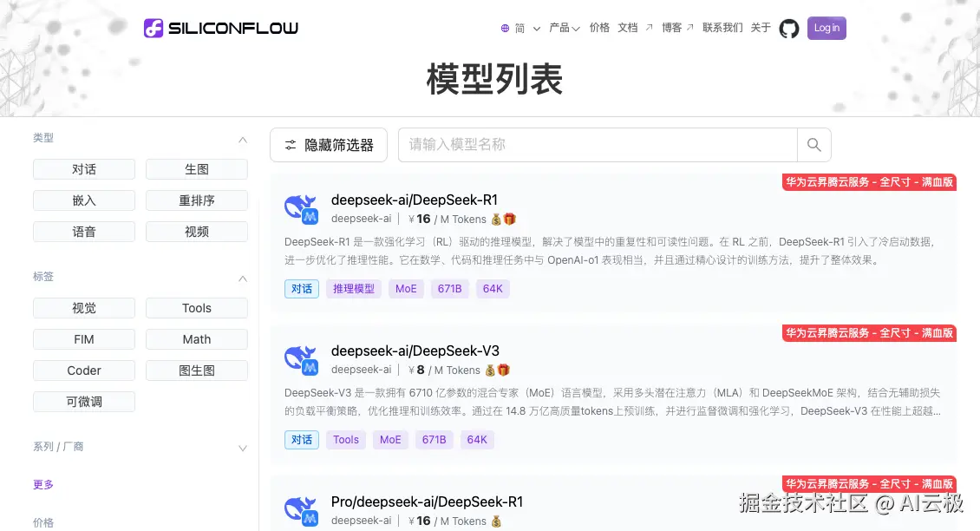The image size is (980, 531).
Task: Click 华为云昇腾云服务 badge on DeepSeek-R1 card
Action: click(869, 182)
